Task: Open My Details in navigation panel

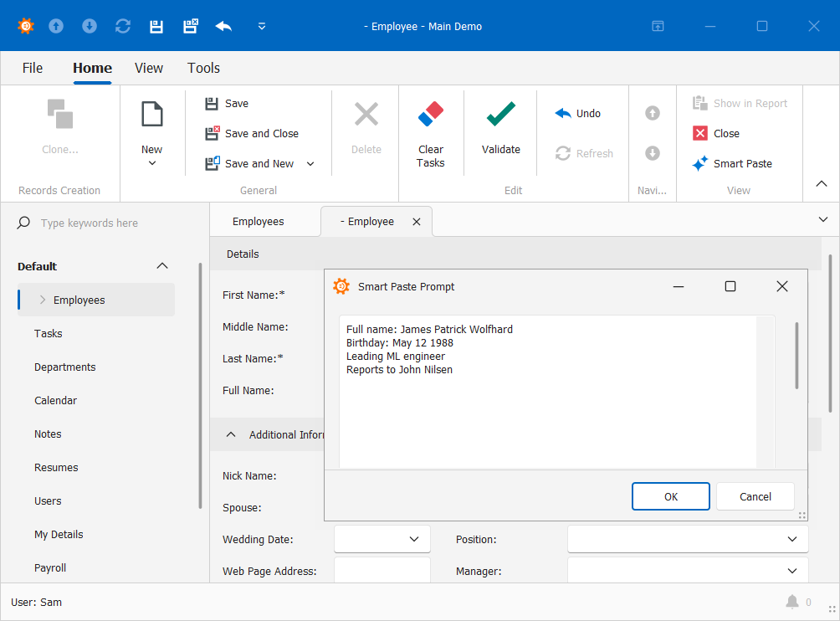Action: tap(59, 534)
